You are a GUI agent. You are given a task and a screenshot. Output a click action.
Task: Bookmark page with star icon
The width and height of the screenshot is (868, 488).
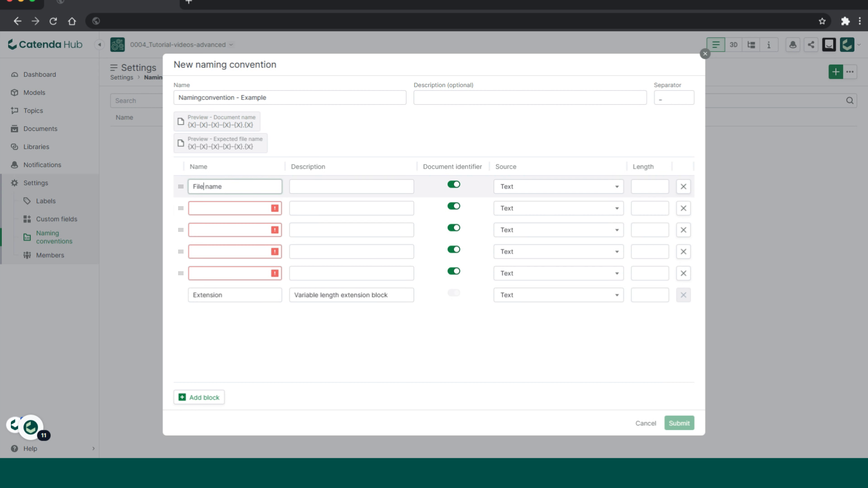coord(822,21)
